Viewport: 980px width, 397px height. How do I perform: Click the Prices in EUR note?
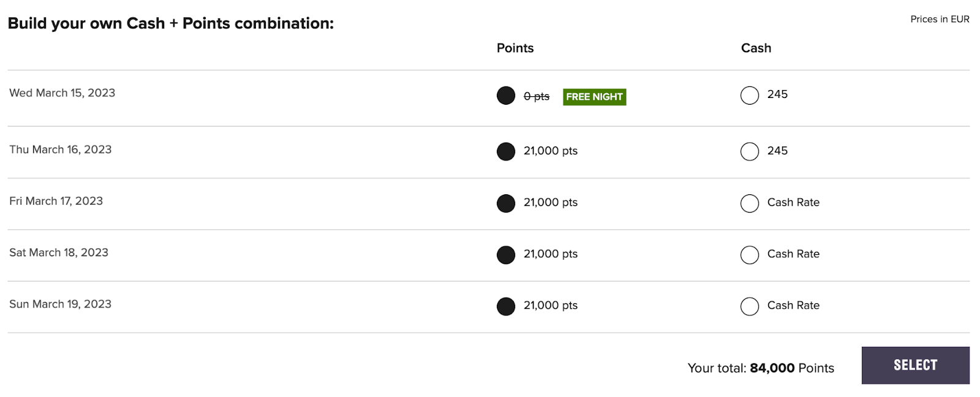click(x=940, y=19)
